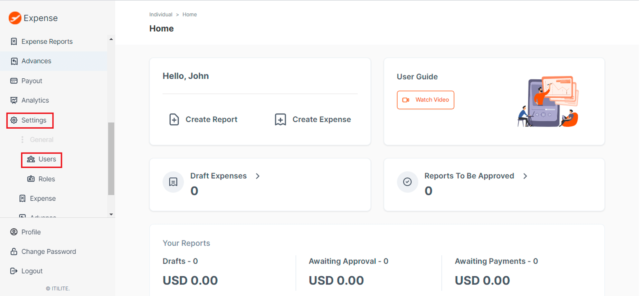The height and width of the screenshot is (296, 644).
Task: Open Advances from the sidebar icon
Action: tap(14, 61)
